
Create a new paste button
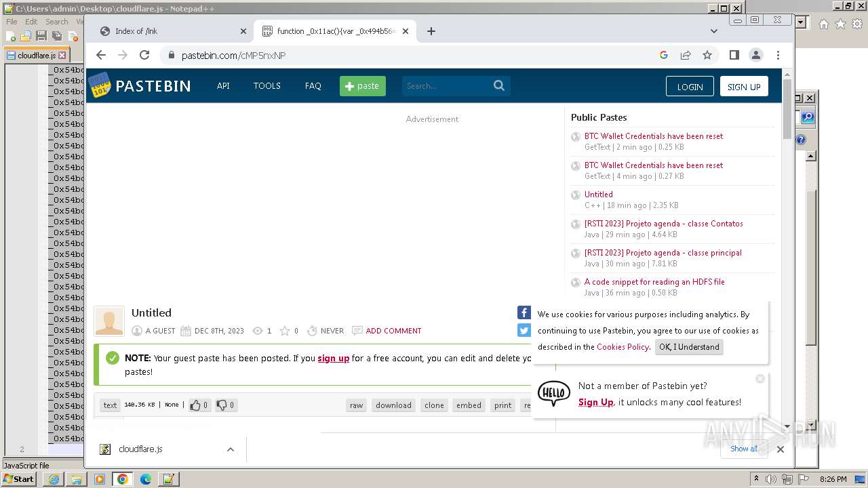[363, 86]
